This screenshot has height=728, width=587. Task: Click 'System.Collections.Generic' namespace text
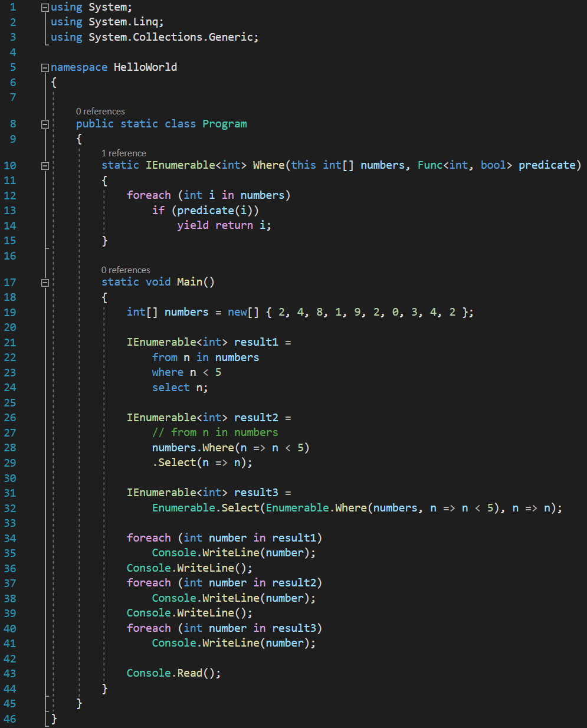tap(171, 37)
